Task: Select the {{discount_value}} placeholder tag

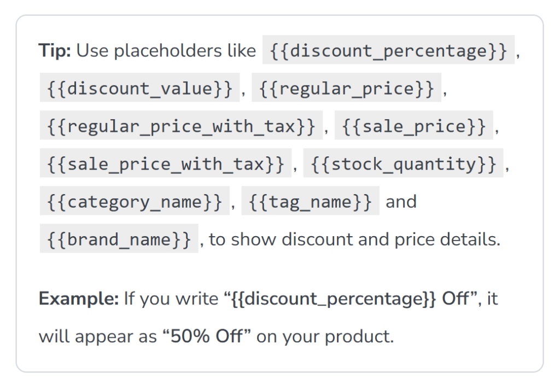Action: point(139,88)
